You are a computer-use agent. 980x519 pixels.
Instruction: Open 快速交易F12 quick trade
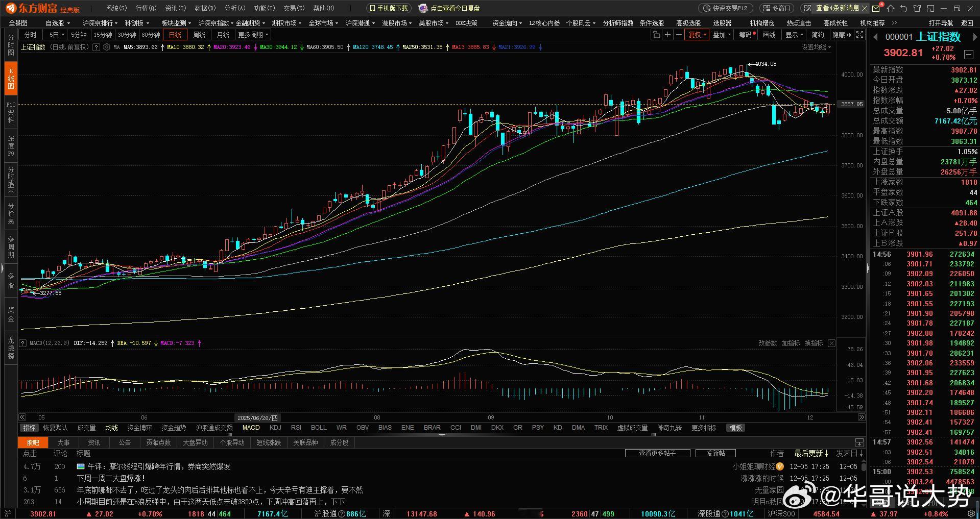coord(725,8)
